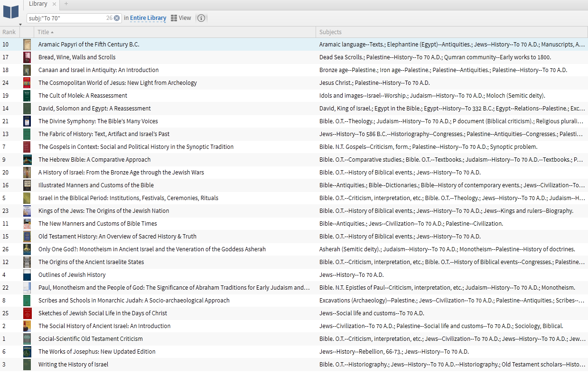The height and width of the screenshot is (375, 588).
Task: Select title The Social History of Ancient Israel
Action: click(x=104, y=326)
